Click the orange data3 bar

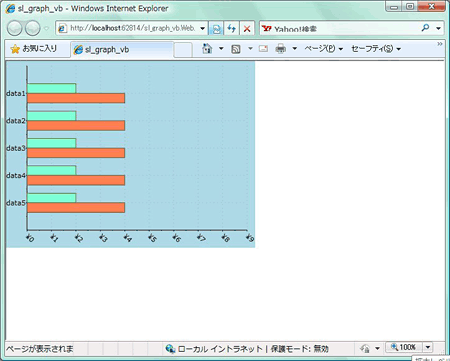pos(76,153)
